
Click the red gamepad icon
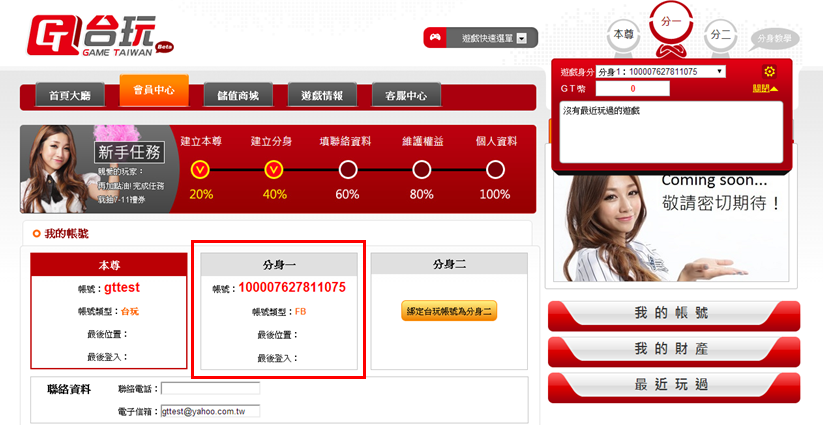435,38
